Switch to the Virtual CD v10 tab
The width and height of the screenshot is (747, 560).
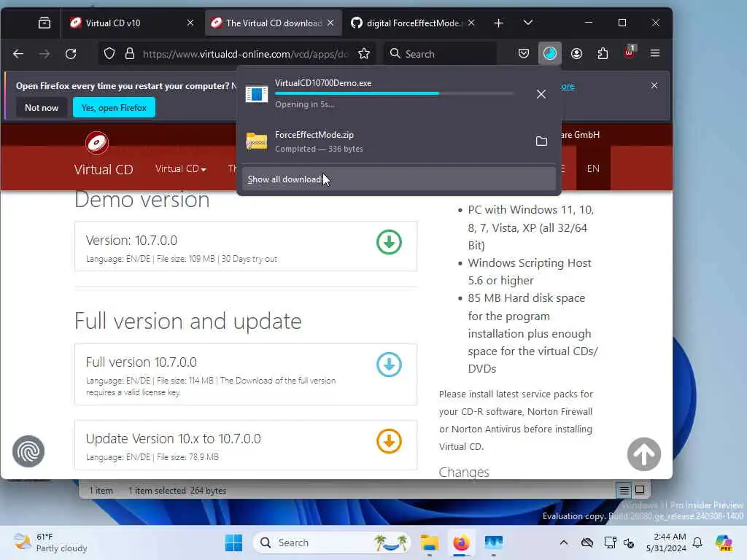tap(128, 23)
